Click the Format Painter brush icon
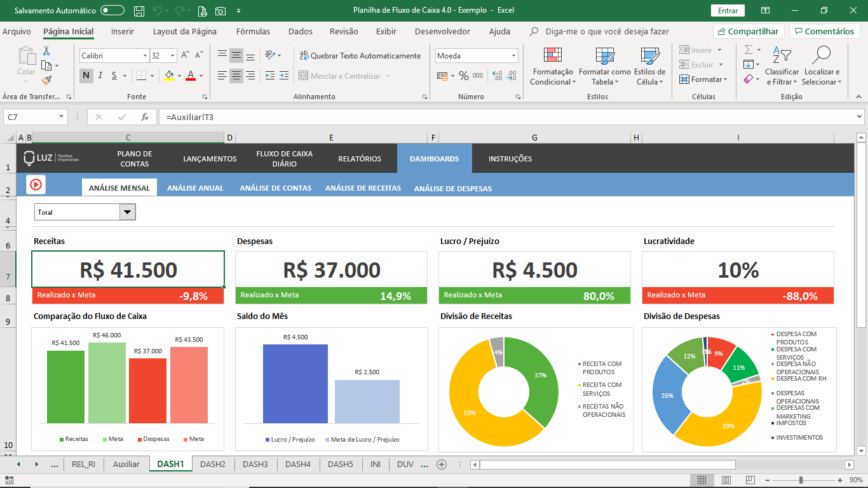Viewport: 868px width, 488px height. click(46, 80)
